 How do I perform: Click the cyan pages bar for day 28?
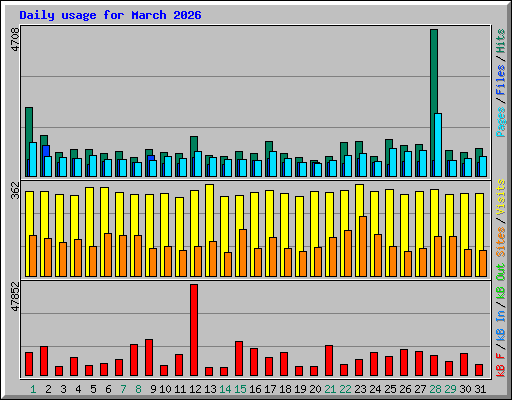tap(438, 145)
